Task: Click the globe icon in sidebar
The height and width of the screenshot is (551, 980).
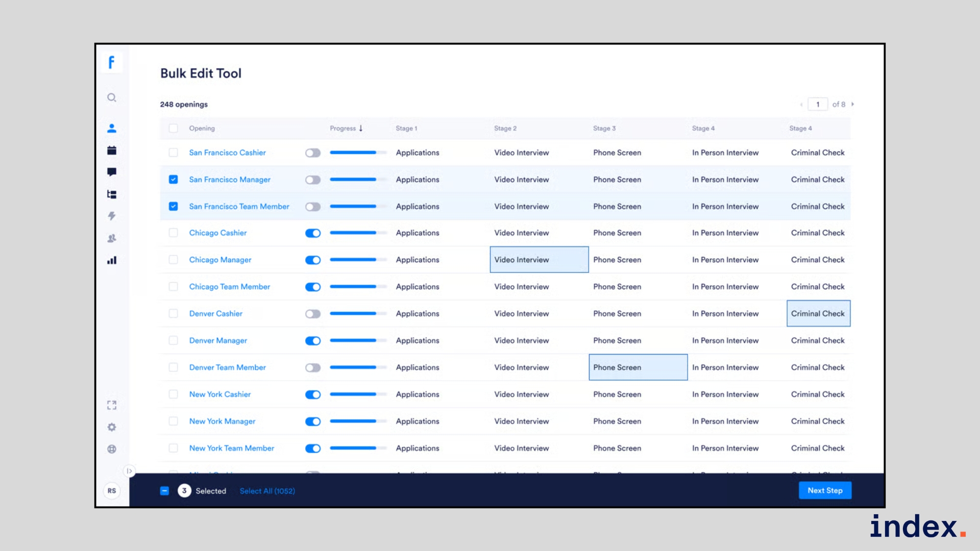Action: 112,449
